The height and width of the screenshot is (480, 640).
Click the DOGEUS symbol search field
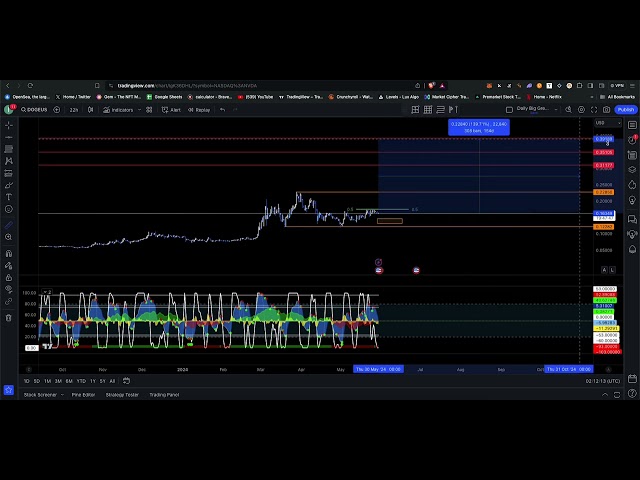point(36,110)
